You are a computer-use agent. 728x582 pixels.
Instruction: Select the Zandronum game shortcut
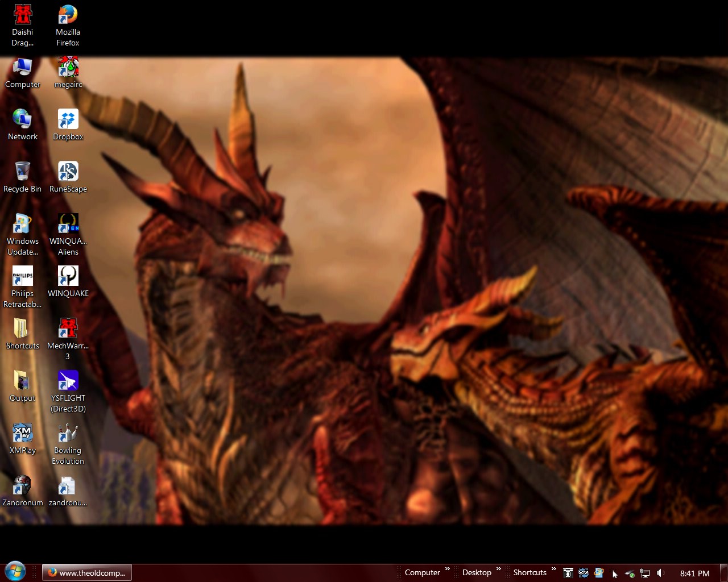point(23,491)
